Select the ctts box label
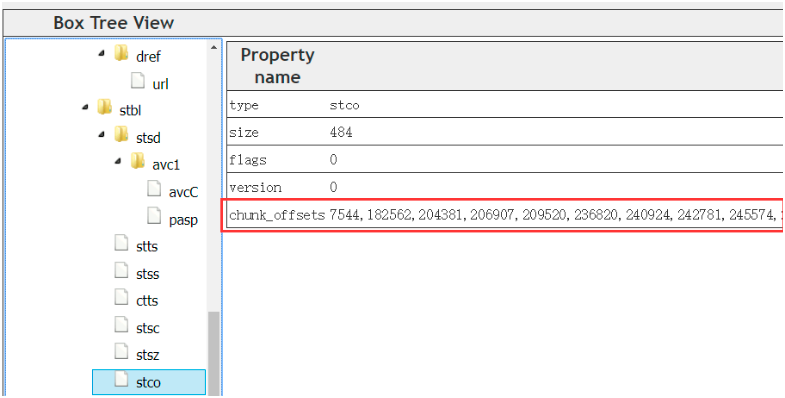The height and width of the screenshot is (398, 785). click(x=147, y=301)
